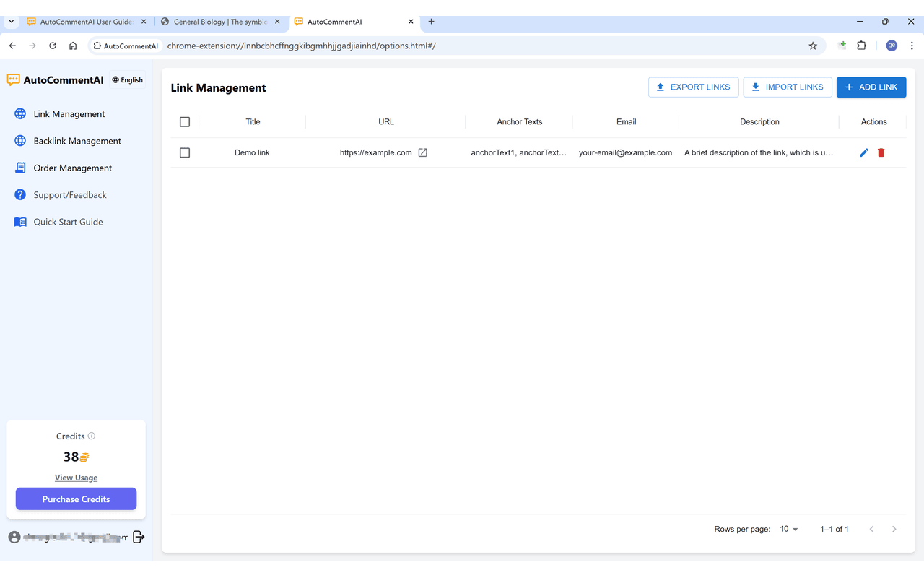Select the active AutoCommentAI browser tab
This screenshot has width=924, height=578.
point(354,22)
